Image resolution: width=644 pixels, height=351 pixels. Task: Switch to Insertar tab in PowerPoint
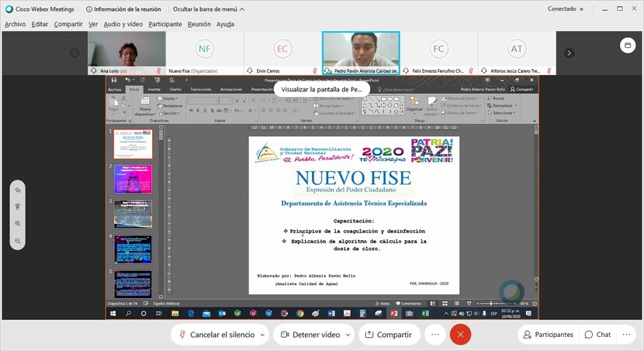tap(154, 89)
